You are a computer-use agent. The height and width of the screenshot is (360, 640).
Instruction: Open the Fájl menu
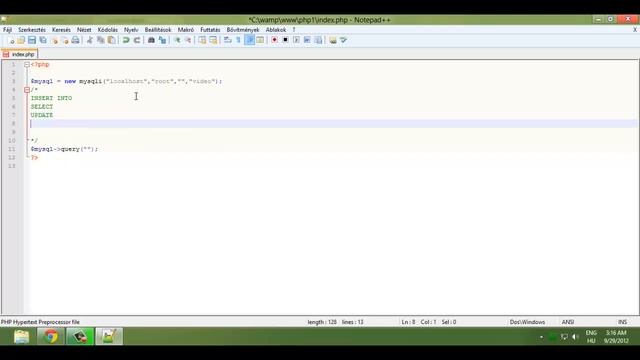7,30
